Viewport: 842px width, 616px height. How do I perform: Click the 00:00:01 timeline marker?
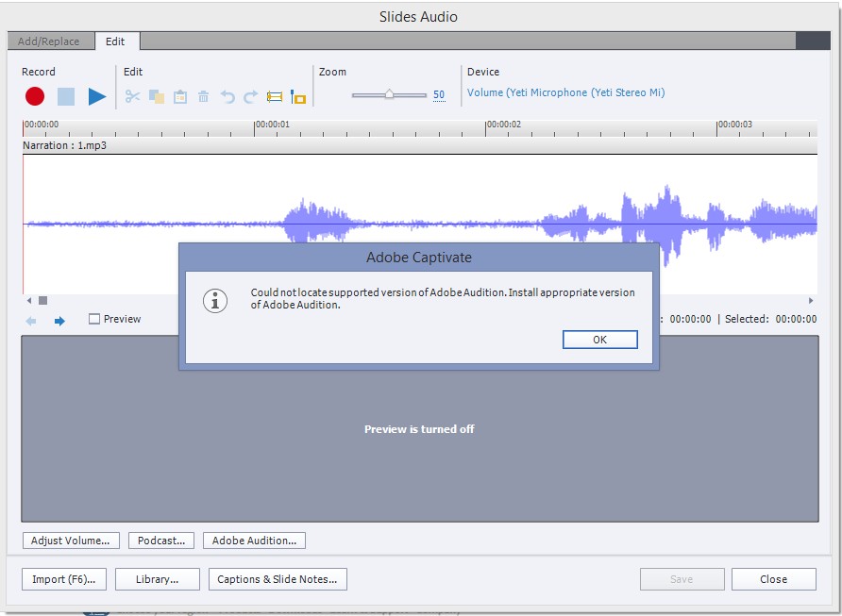[x=273, y=125]
